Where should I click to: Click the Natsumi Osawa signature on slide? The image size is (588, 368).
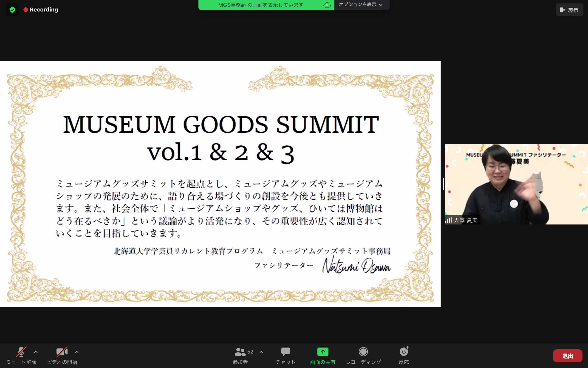(356, 265)
